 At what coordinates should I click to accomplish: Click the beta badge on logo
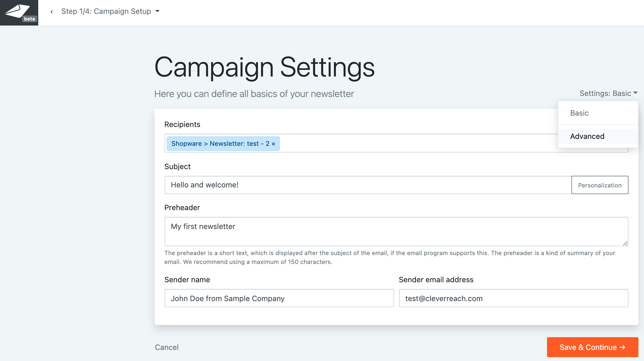(29, 19)
